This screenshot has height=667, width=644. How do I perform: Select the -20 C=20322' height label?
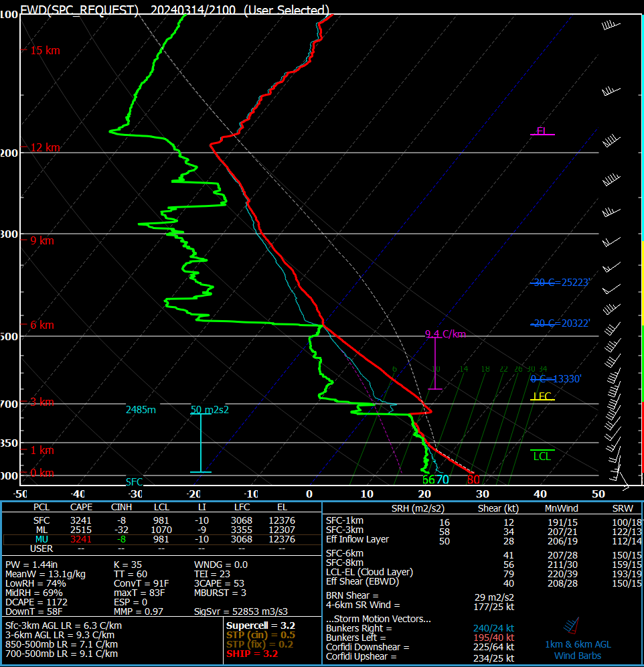(562, 323)
